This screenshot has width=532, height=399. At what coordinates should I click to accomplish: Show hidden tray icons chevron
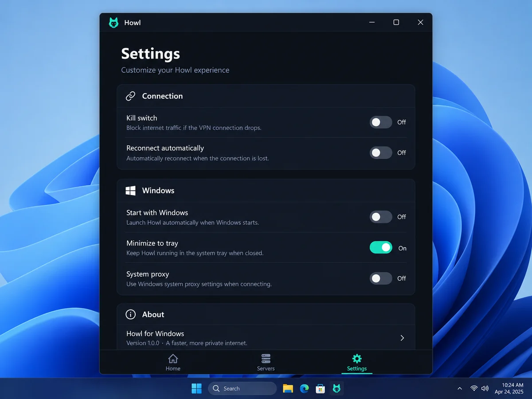(460, 388)
